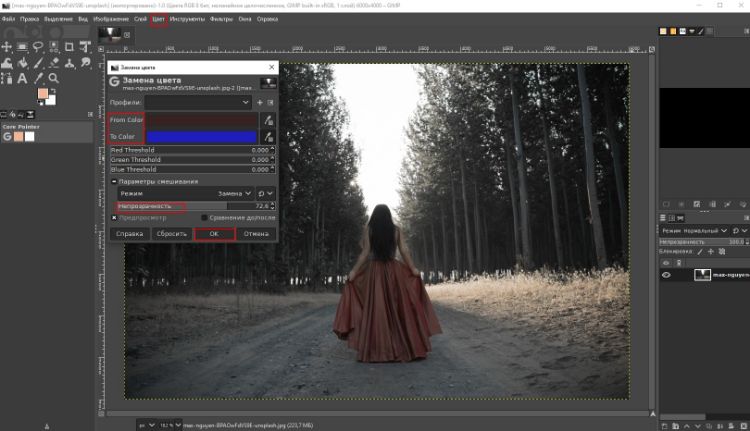Open the Цвет menu

(x=158, y=19)
